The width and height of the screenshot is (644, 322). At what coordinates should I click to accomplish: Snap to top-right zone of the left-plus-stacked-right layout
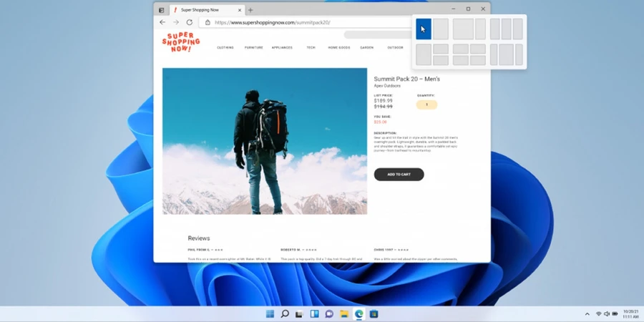tap(441, 49)
